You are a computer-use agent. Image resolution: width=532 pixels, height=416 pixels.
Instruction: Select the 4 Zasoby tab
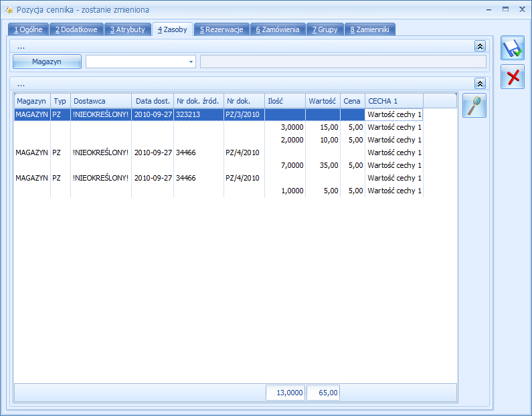click(173, 29)
